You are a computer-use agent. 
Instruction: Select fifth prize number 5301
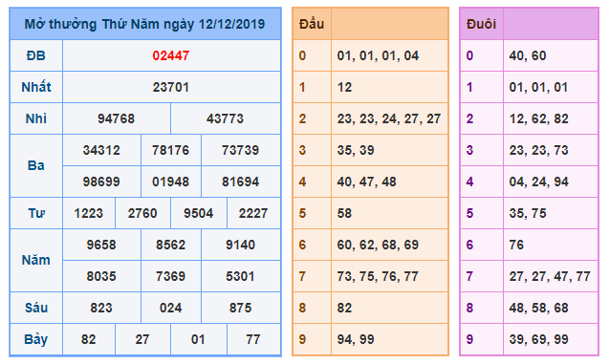240,276
